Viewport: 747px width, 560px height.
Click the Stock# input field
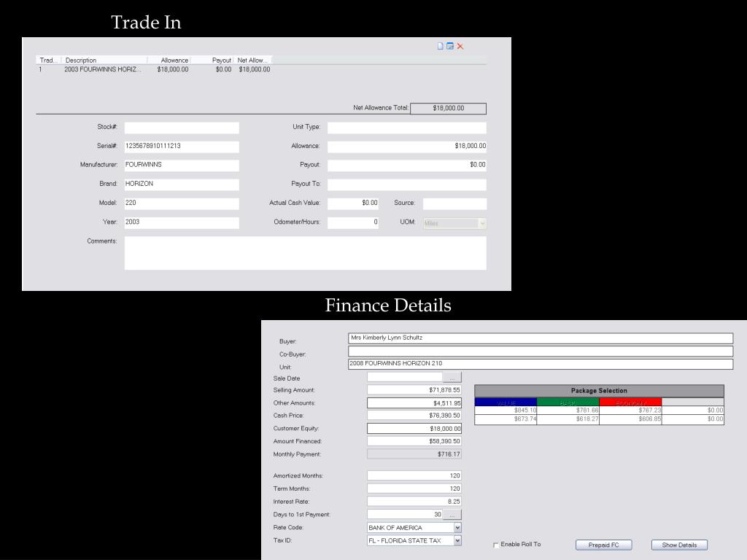click(x=182, y=128)
